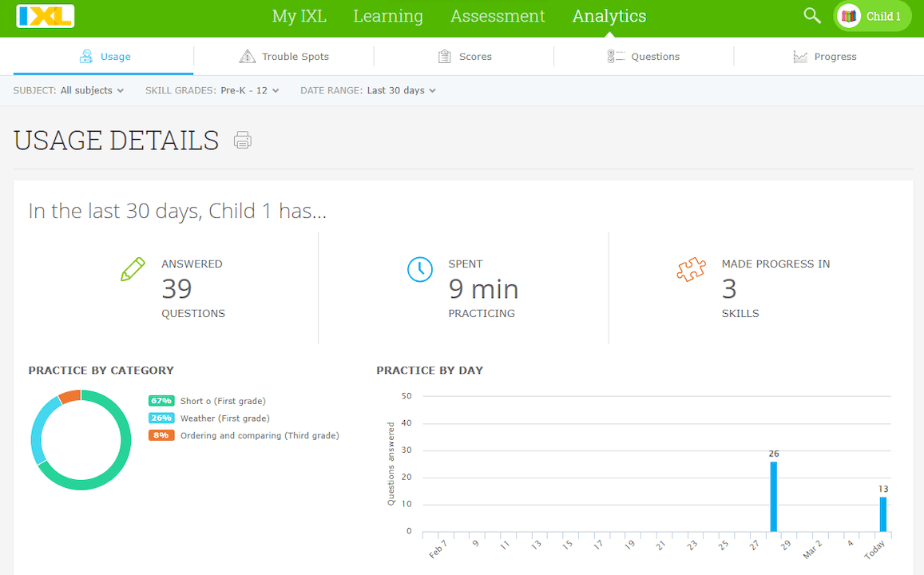Screen dimensions: 924x575
Task: Click the Questions list icon
Action: pos(616,56)
